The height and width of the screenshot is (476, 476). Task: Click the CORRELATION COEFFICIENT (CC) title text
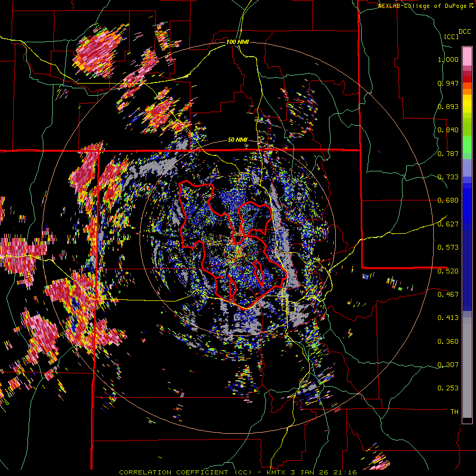pyautogui.click(x=186, y=472)
